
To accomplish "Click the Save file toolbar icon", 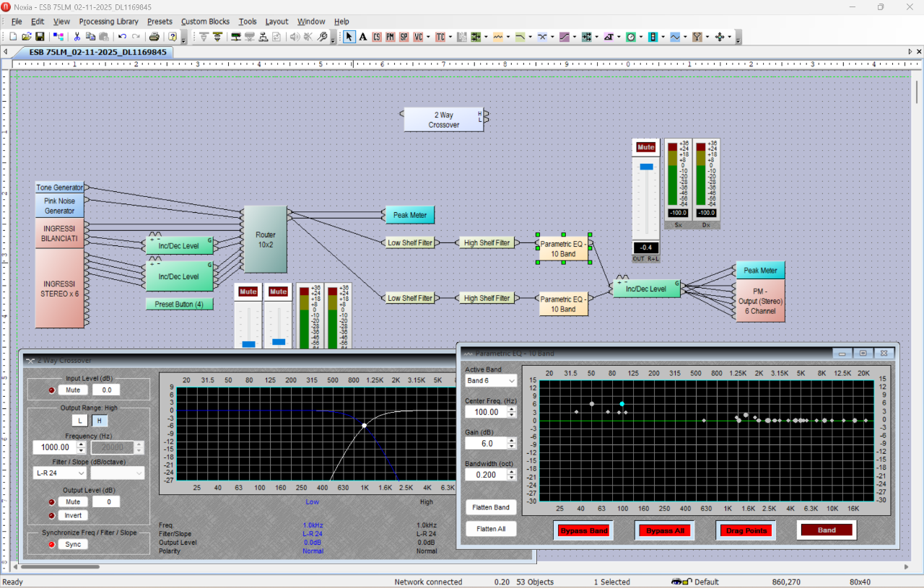I will tap(40, 37).
